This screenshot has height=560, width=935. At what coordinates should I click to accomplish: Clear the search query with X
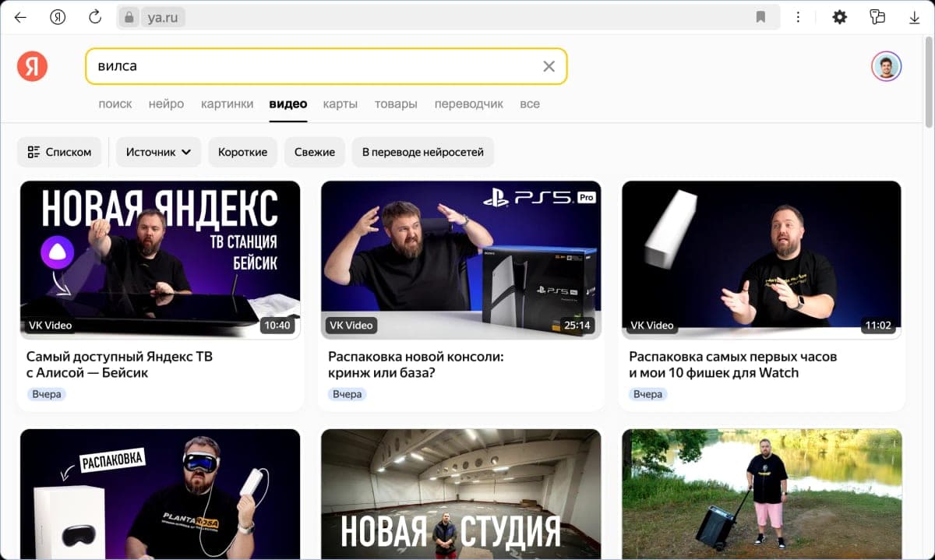(549, 66)
